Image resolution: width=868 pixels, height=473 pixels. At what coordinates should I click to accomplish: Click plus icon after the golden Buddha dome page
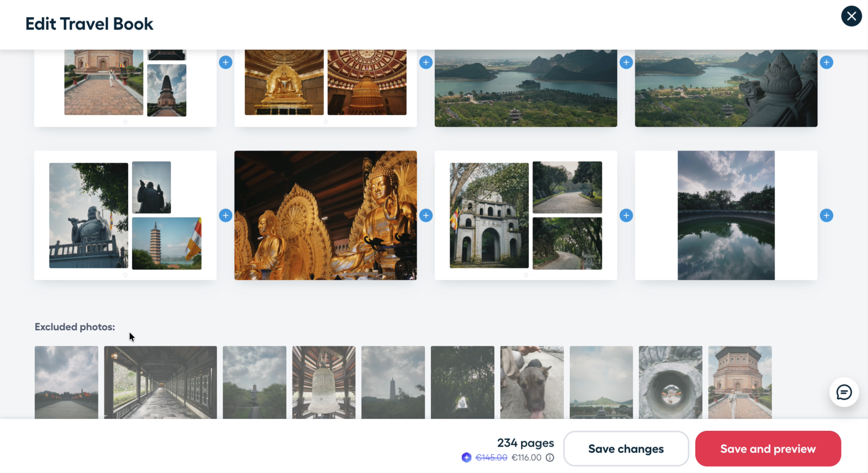(x=425, y=62)
